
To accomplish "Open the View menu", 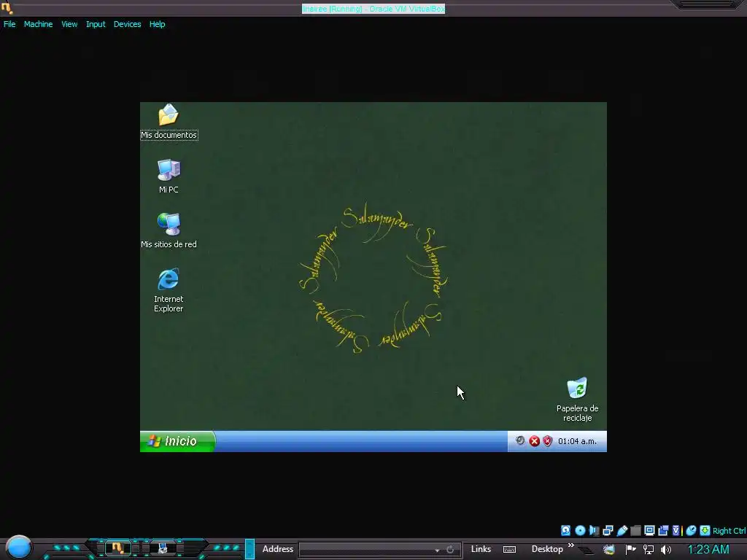I will pyautogui.click(x=69, y=24).
